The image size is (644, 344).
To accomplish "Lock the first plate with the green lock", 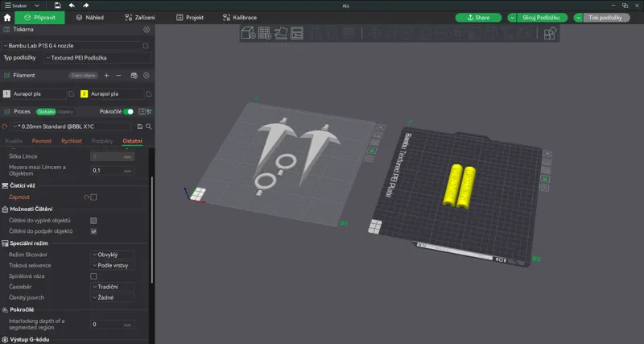I will tap(373, 151).
